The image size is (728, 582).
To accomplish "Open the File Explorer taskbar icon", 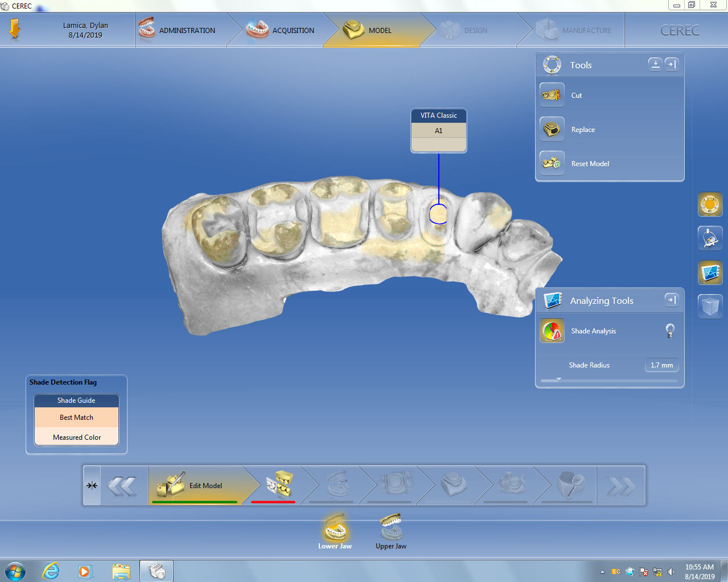I will tap(121, 571).
